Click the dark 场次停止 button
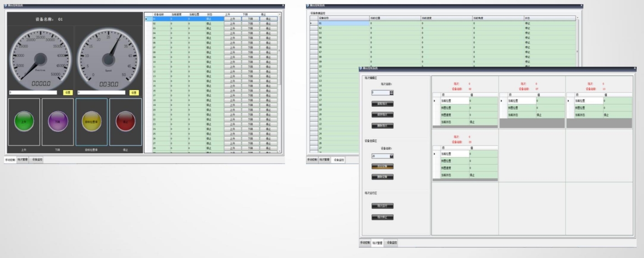This screenshot has width=644, height=258. (382, 217)
